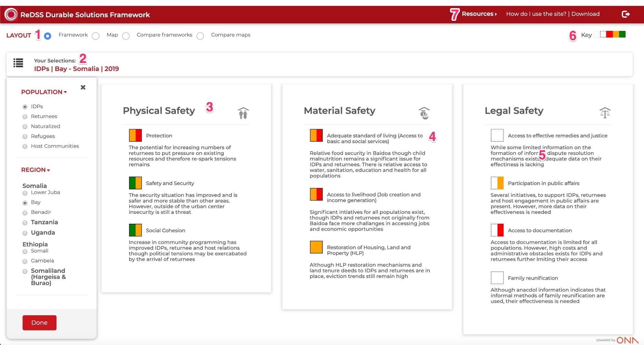Choose the Benadir region
The height and width of the screenshot is (345, 644).
[x=25, y=213]
